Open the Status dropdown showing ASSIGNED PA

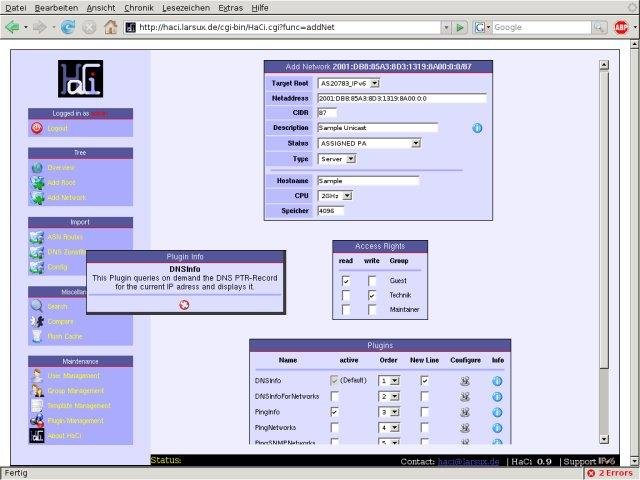(369, 143)
